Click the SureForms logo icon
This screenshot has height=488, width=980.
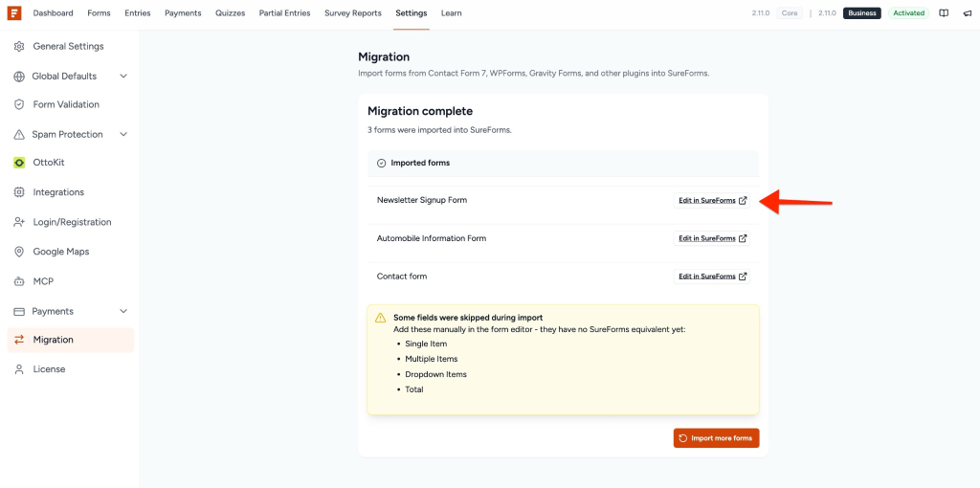tap(14, 13)
